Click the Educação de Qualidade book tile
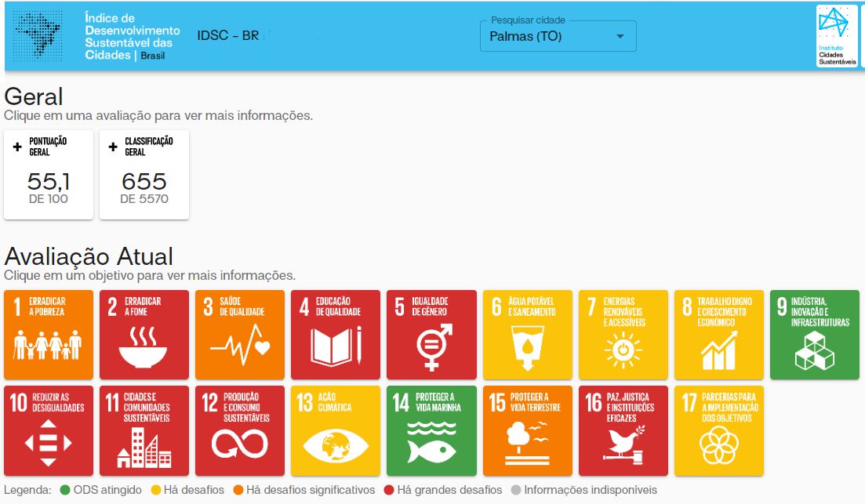 click(x=336, y=335)
